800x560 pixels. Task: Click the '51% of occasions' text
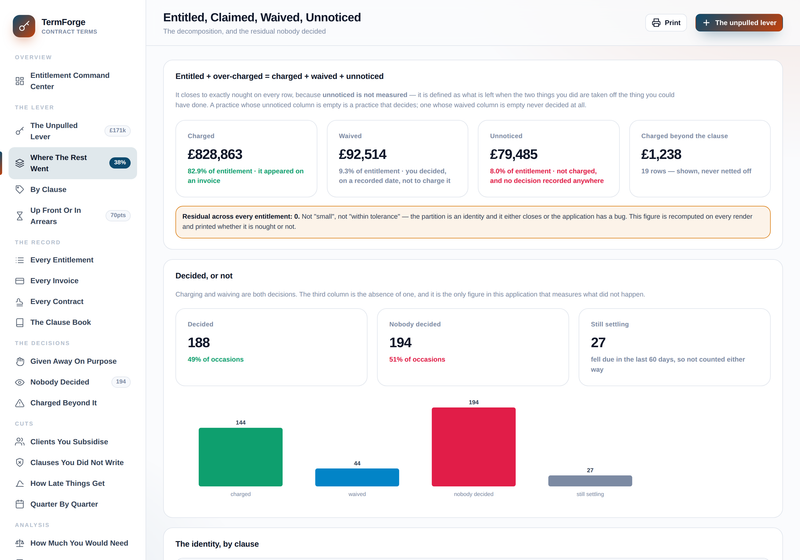(x=417, y=360)
